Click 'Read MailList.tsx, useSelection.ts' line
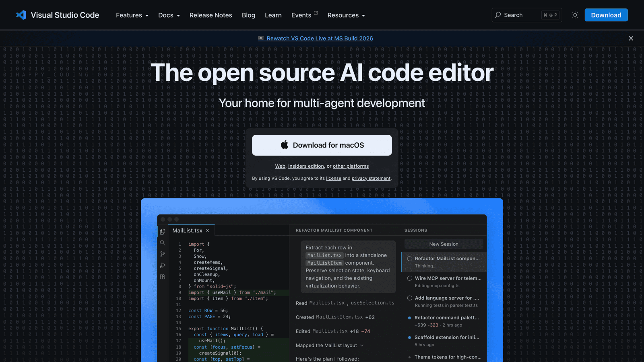Screen dimensions: 644x362 [x=345, y=303]
